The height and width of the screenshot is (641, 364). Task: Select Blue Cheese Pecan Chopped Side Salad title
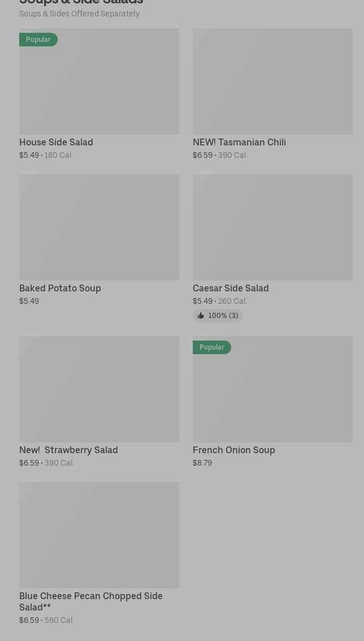click(x=90, y=601)
